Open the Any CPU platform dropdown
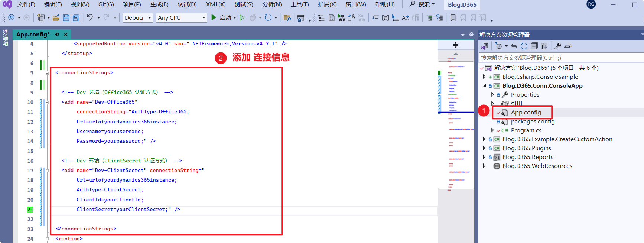Image resolution: width=644 pixels, height=243 pixels. [181, 17]
